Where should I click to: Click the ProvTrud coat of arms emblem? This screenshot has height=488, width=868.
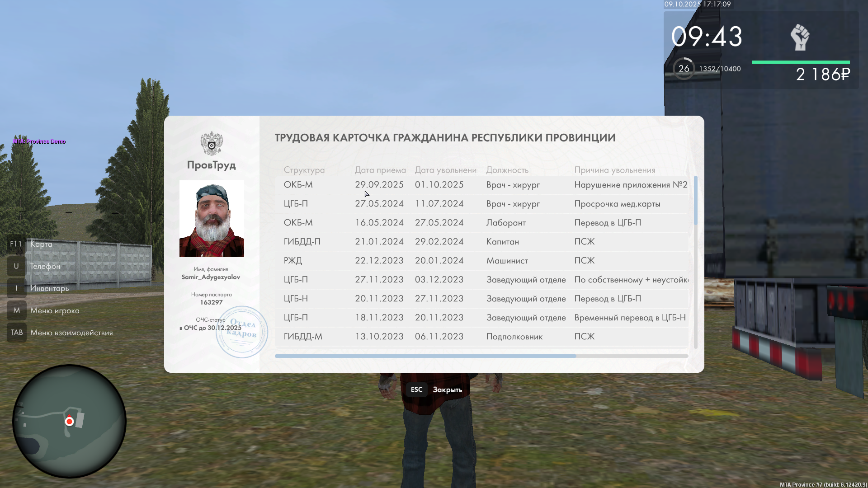(212, 144)
